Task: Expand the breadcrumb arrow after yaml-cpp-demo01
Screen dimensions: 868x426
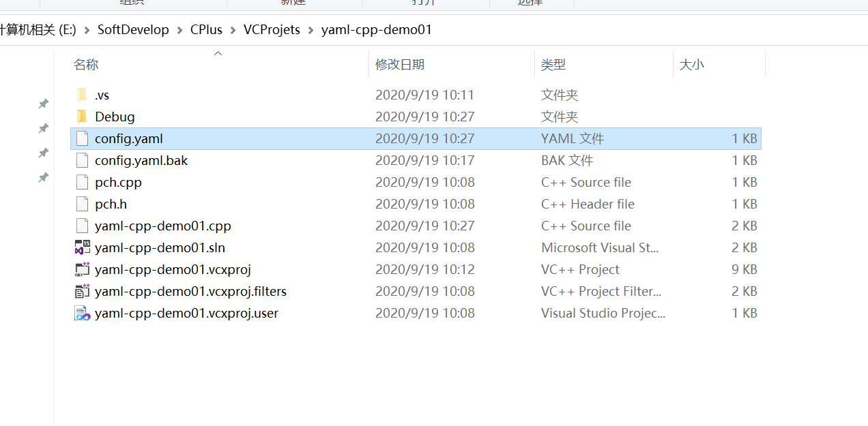Action: [444, 29]
